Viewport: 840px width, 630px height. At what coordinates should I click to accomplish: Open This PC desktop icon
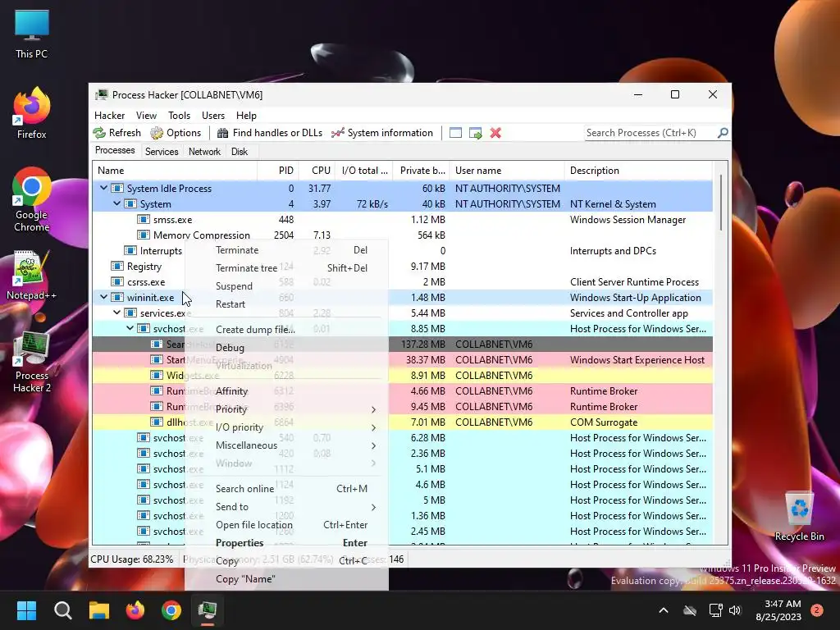[x=32, y=34]
